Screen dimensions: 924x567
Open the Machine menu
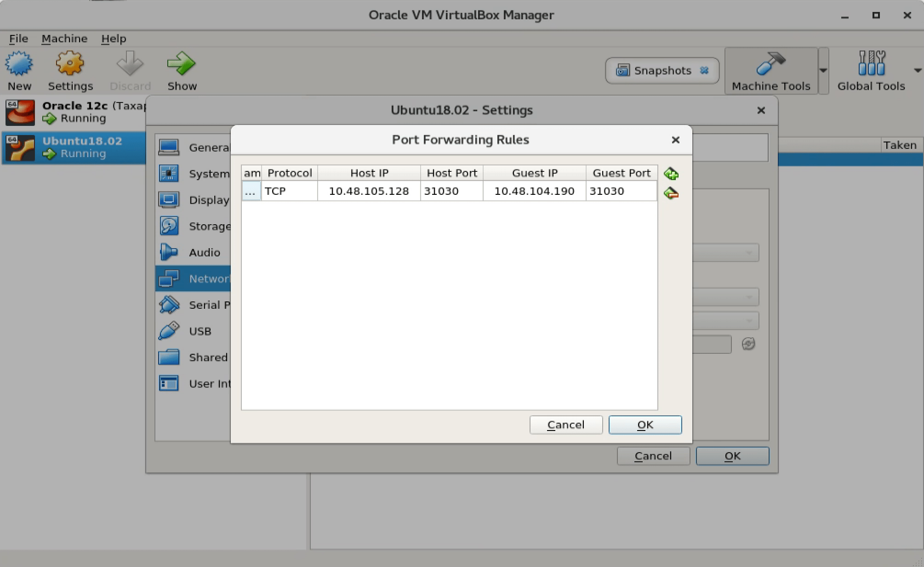pos(64,39)
